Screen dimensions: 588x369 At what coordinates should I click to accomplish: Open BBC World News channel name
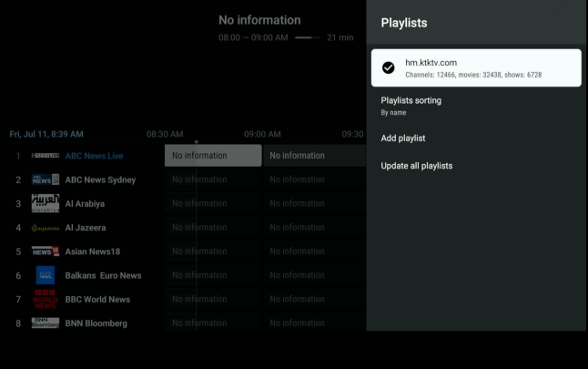click(97, 299)
